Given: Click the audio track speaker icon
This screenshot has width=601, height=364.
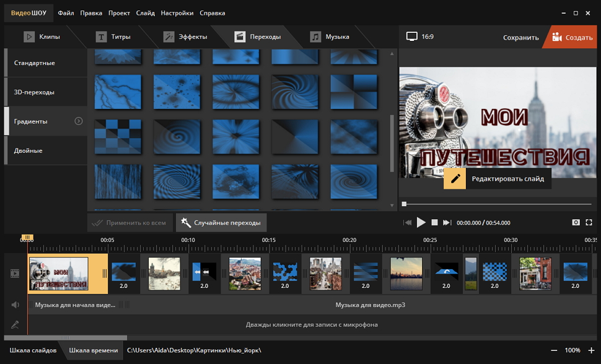Looking at the screenshot, I should tap(15, 305).
